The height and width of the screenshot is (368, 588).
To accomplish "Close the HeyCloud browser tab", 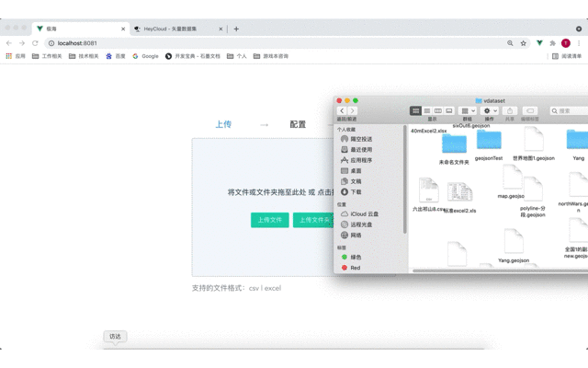I will (x=220, y=29).
